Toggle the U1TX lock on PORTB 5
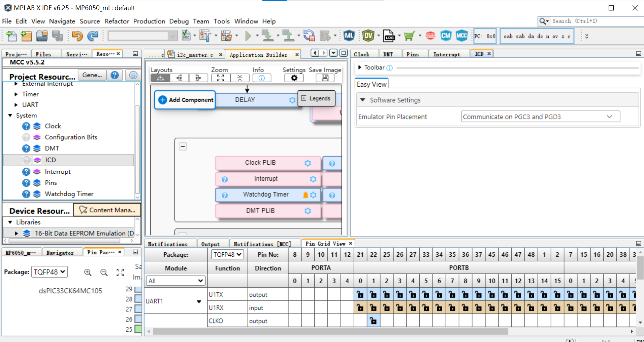Screen dimensions: 644x342 (426, 294)
